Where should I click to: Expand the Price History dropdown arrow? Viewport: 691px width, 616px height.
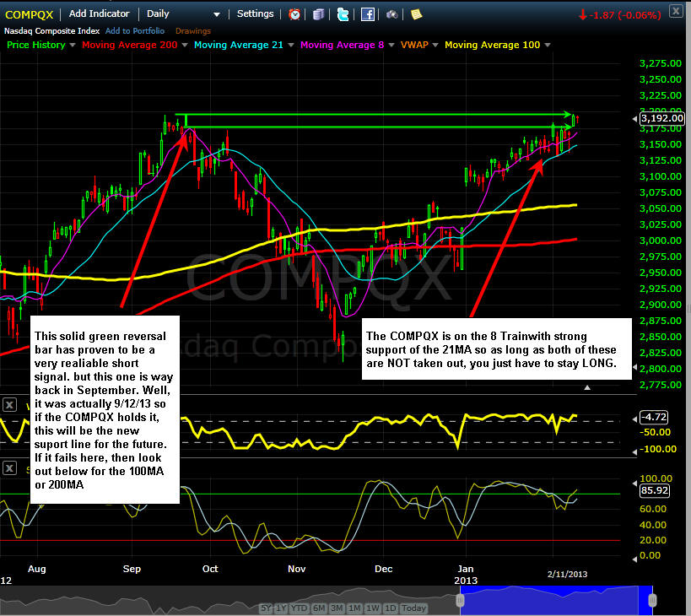click(x=73, y=45)
